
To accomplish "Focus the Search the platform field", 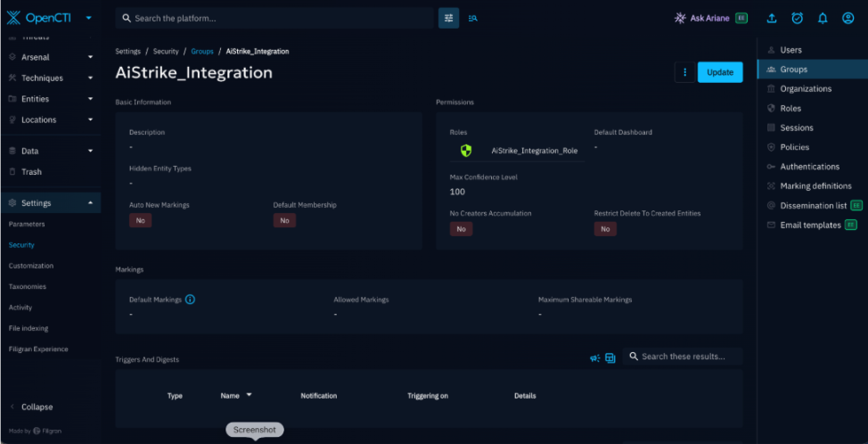I will tap(274, 18).
